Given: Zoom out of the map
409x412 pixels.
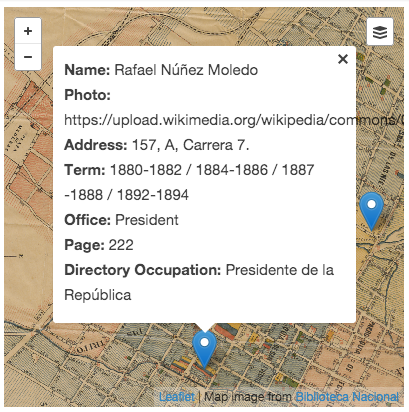Looking at the screenshot, I should tap(28, 57).
